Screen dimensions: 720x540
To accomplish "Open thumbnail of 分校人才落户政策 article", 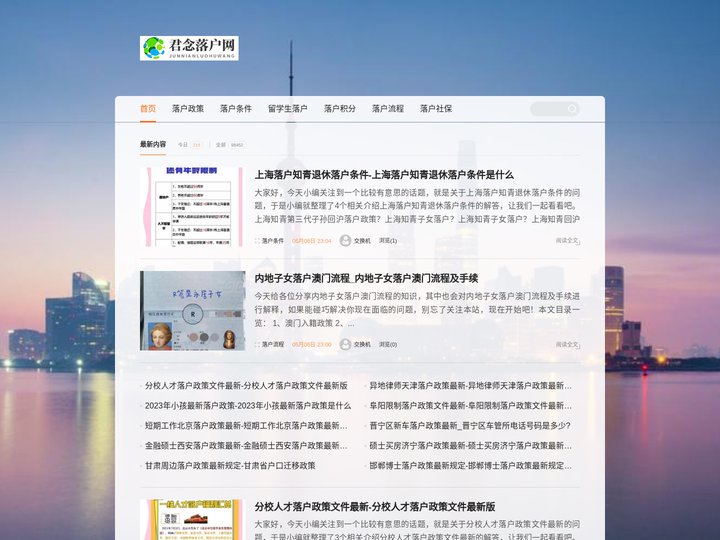I will (x=193, y=519).
